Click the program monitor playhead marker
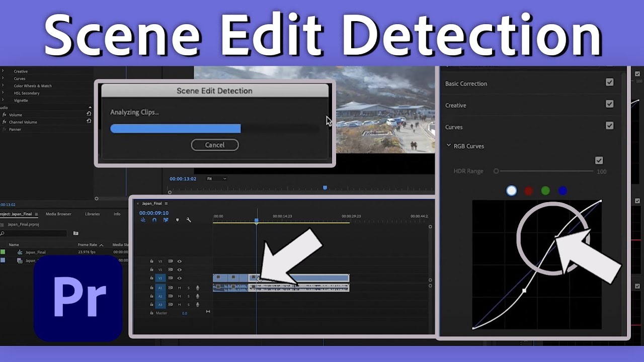Viewport: 644px width, 362px height. pyautogui.click(x=325, y=188)
